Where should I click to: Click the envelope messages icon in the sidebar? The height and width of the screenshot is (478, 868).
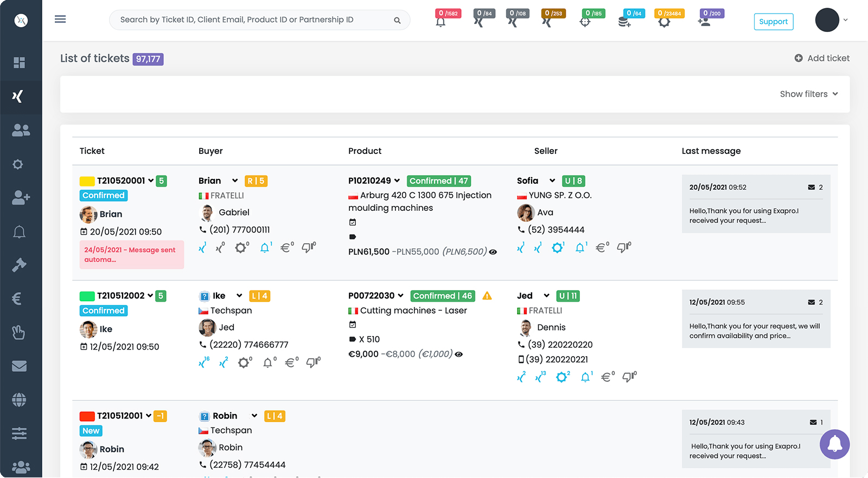[20, 366]
